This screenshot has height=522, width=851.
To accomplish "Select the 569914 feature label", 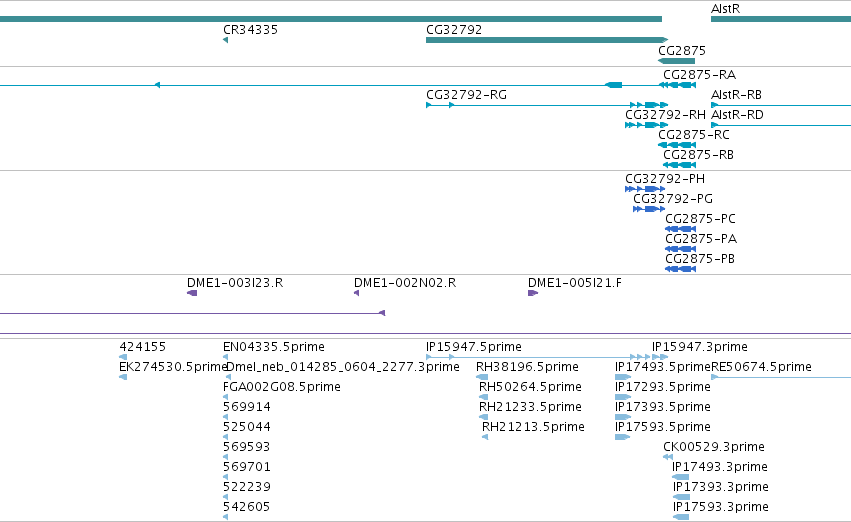I will click(x=247, y=406).
